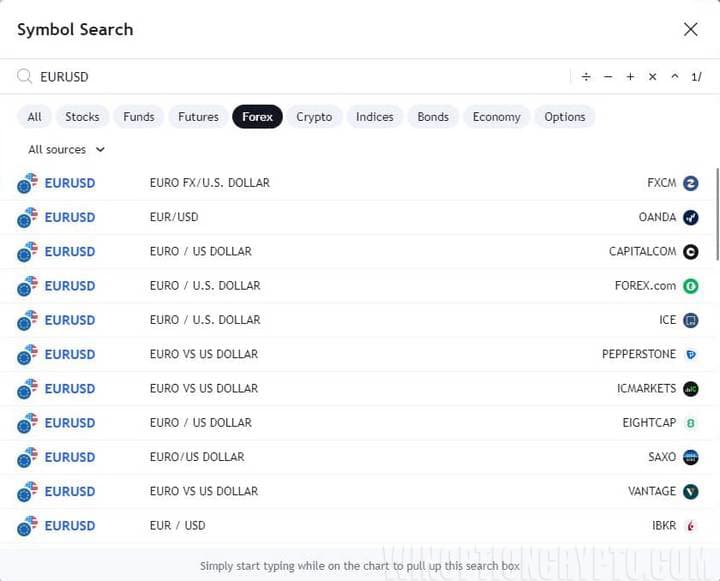720x581 pixels.
Task: Click the EIGHTCAP broker logo icon
Action: [x=690, y=423]
